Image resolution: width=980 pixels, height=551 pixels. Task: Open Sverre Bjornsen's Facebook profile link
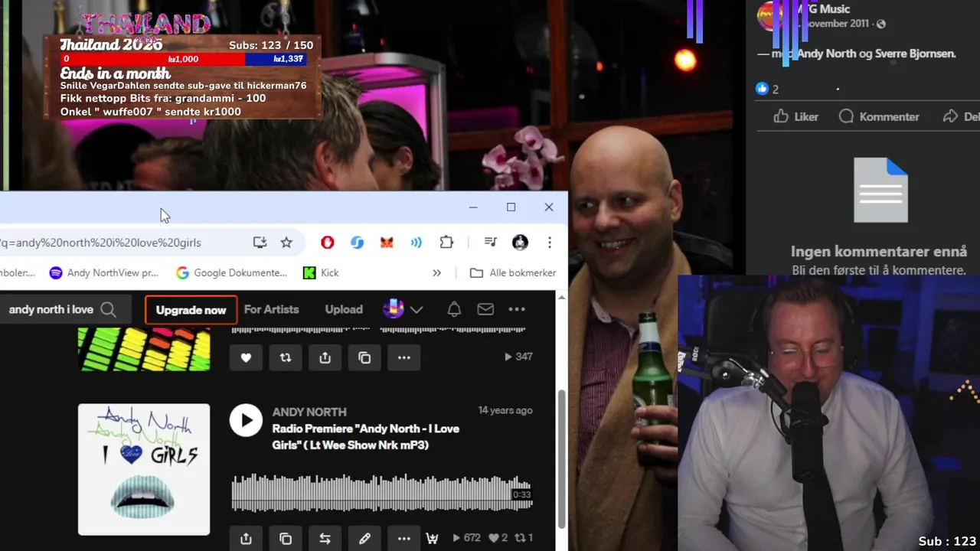(x=916, y=54)
